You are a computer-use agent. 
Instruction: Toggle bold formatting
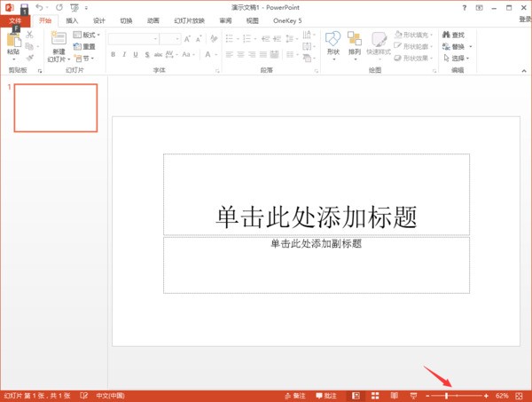point(113,54)
